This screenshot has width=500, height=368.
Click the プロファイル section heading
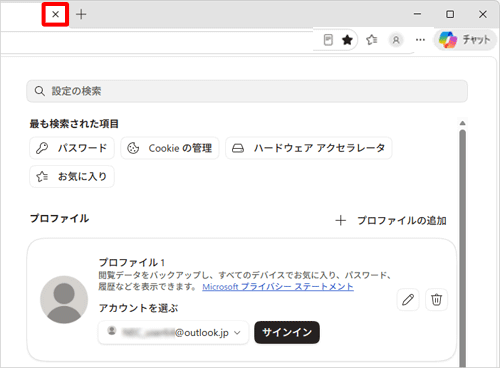(x=60, y=219)
